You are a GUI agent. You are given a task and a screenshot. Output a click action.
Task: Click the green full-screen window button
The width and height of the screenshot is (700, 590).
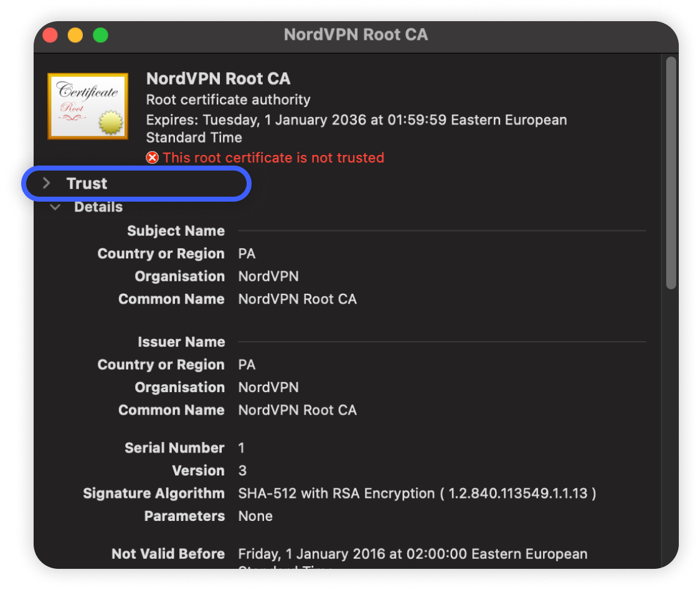[100, 35]
